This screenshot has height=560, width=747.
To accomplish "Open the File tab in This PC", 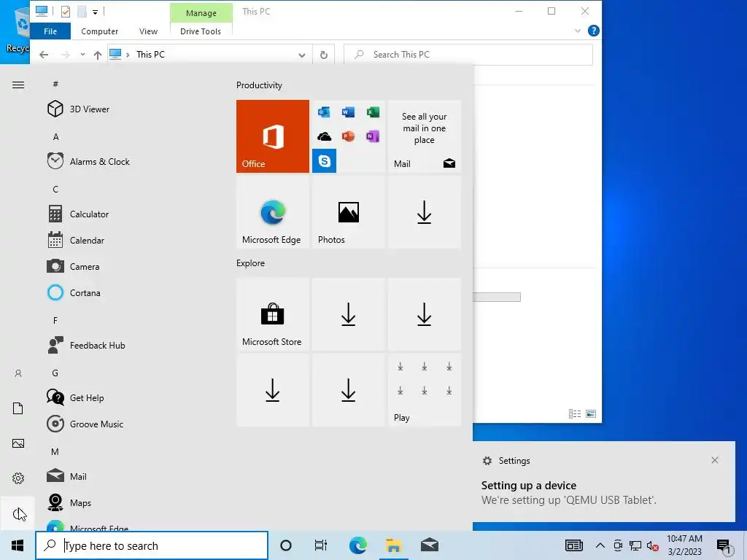I will coord(50,31).
